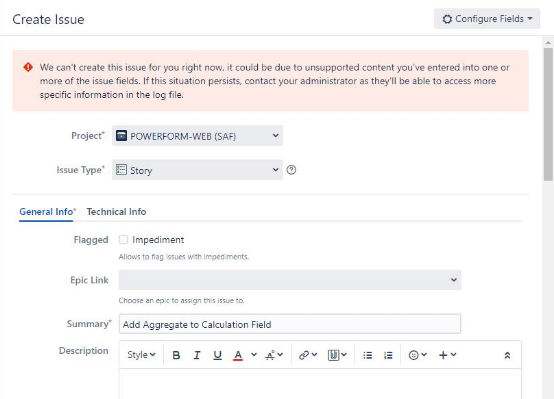This screenshot has height=399, width=554.
Task: Expand the Epic Link dropdown
Action: coord(290,280)
